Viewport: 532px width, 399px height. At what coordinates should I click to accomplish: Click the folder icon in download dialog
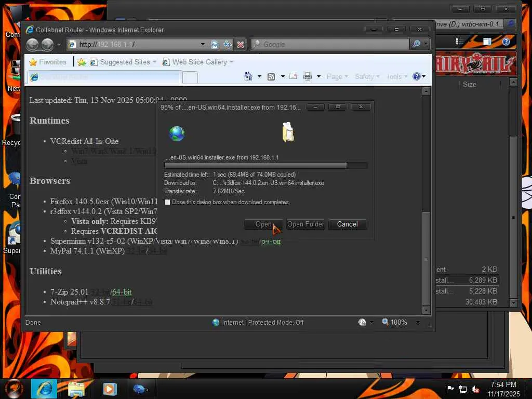point(288,132)
